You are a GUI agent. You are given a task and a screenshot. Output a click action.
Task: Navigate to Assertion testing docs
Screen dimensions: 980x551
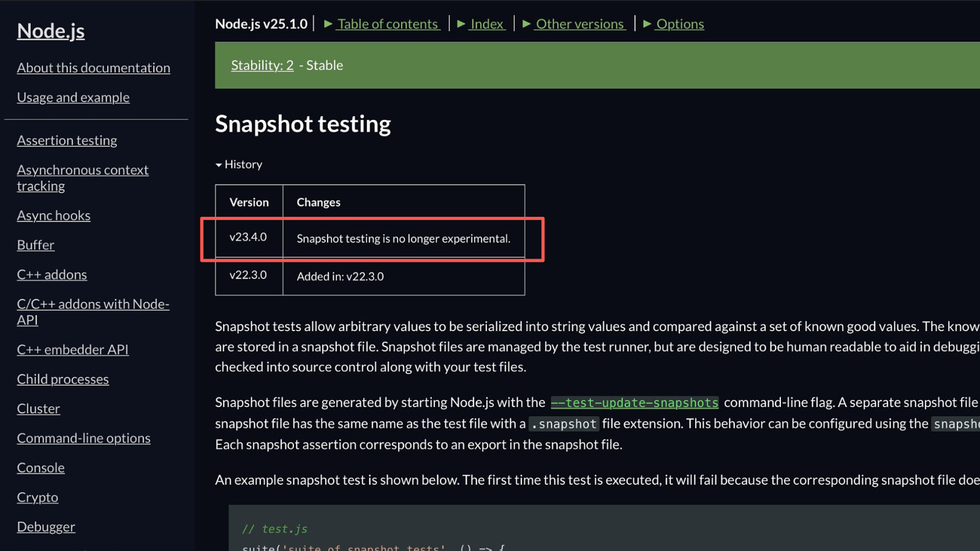(67, 140)
